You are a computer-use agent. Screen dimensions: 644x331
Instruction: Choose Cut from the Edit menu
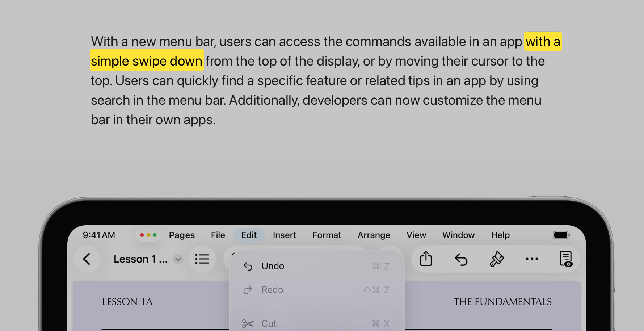point(317,323)
